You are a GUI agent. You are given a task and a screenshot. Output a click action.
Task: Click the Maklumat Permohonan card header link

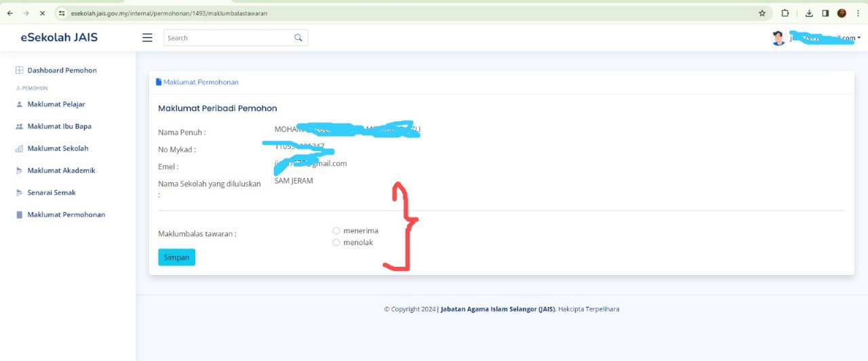point(200,82)
